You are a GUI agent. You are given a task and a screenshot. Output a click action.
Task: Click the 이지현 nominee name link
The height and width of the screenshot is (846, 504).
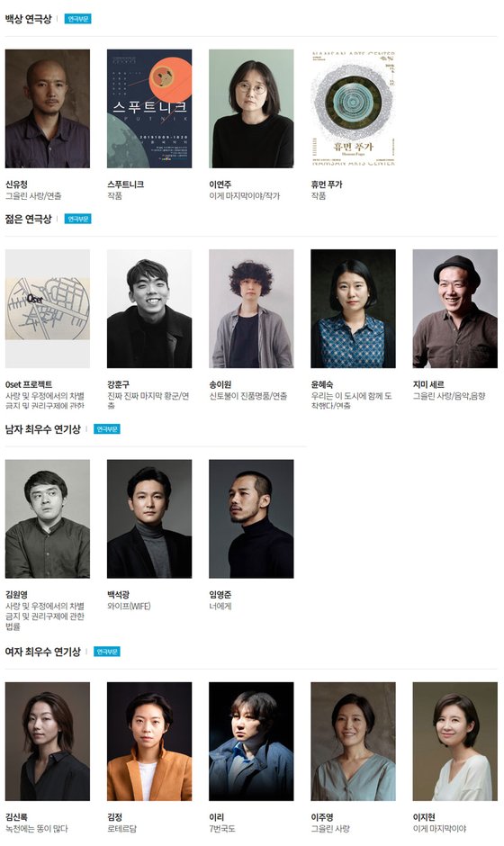pos(424,817)
